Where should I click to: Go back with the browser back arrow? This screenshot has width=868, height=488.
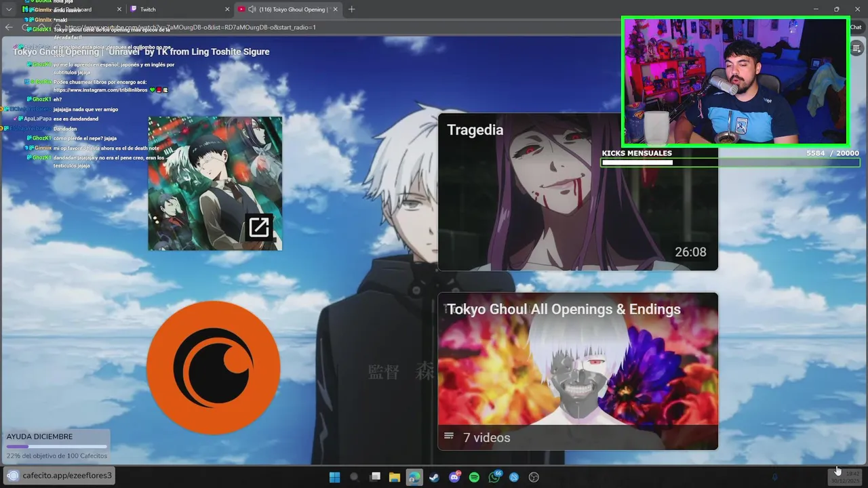pos(9,27)
